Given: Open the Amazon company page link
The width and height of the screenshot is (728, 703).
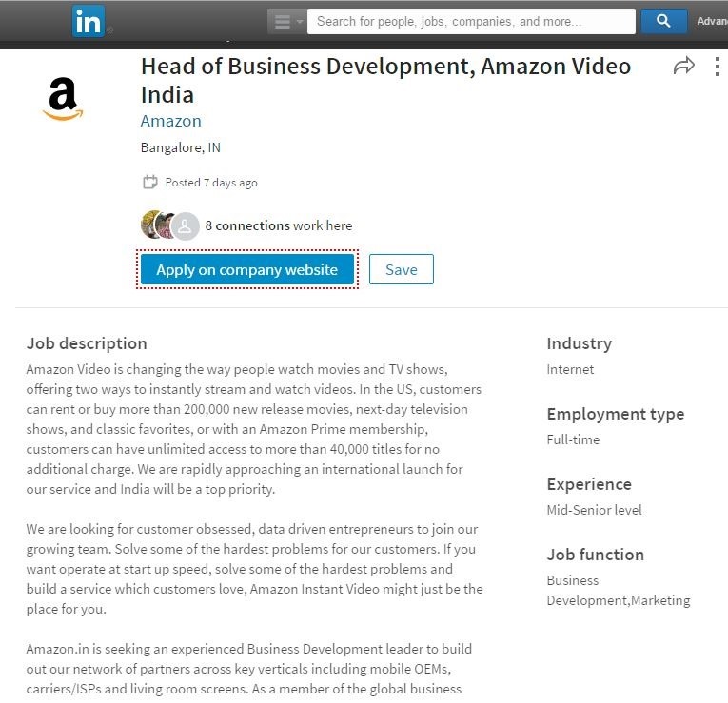Looking at the screenshot, I should [x=171, y=121].
